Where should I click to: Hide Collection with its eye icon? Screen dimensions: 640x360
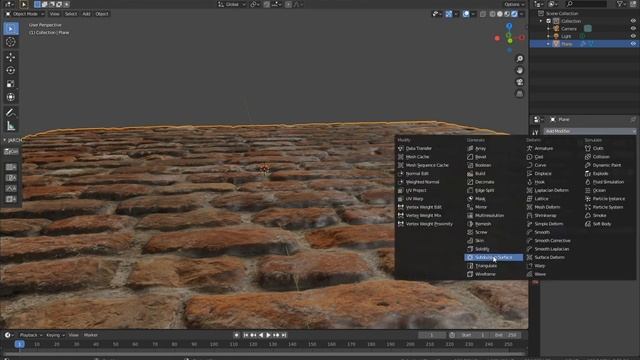[633, 21]
